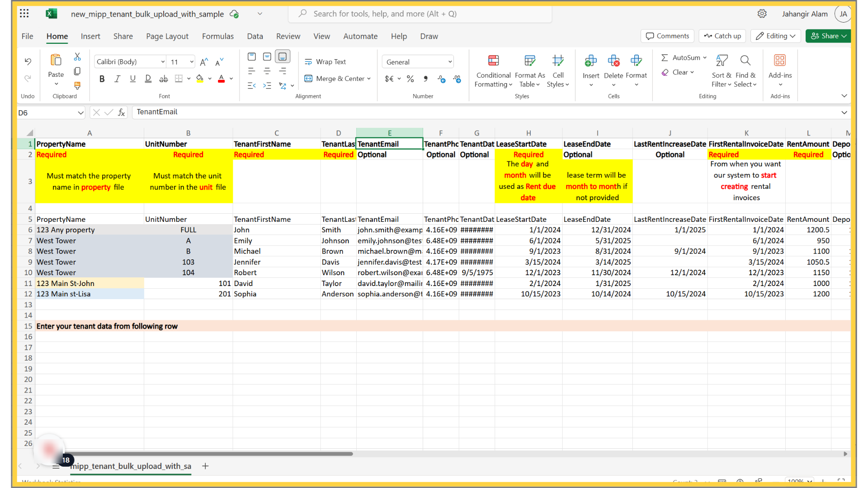Increase decimal places
The width and height of the screenshot is (868, 488).
click(x=442, y=79)
